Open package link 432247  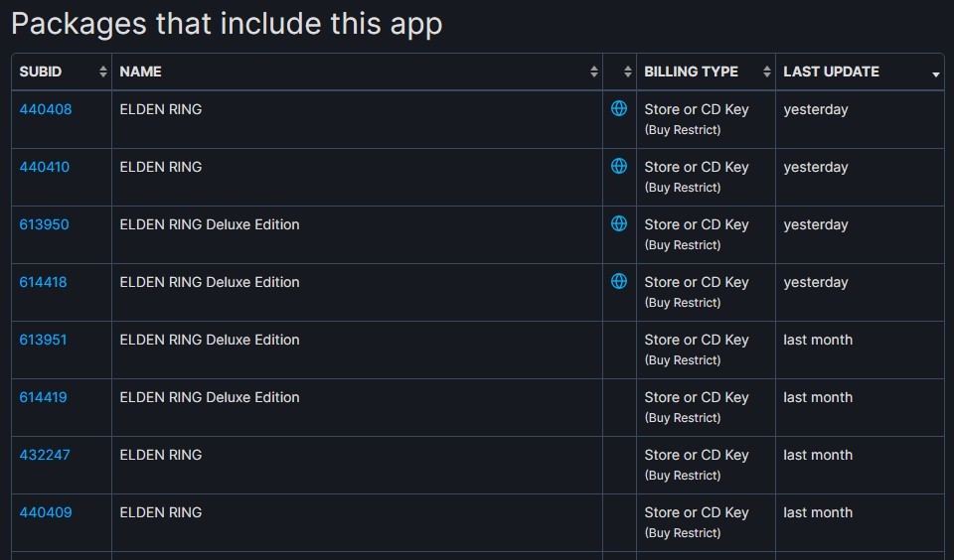[45, 455]
